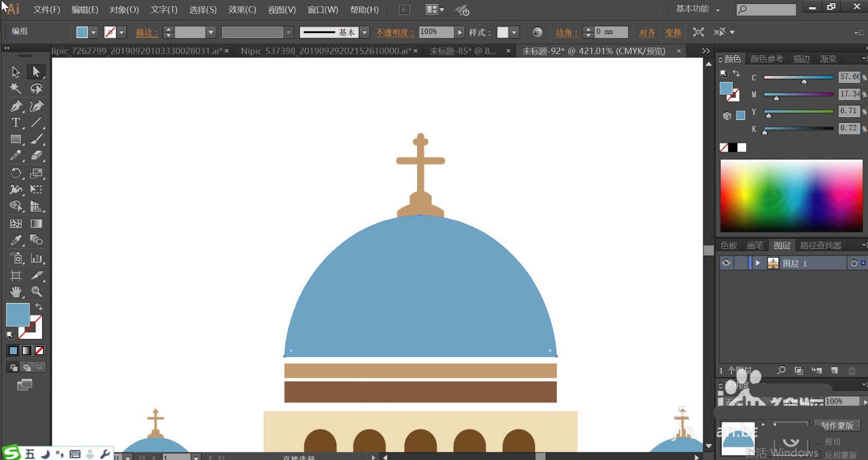Click the 制作蒙版 button

[837, 426]
